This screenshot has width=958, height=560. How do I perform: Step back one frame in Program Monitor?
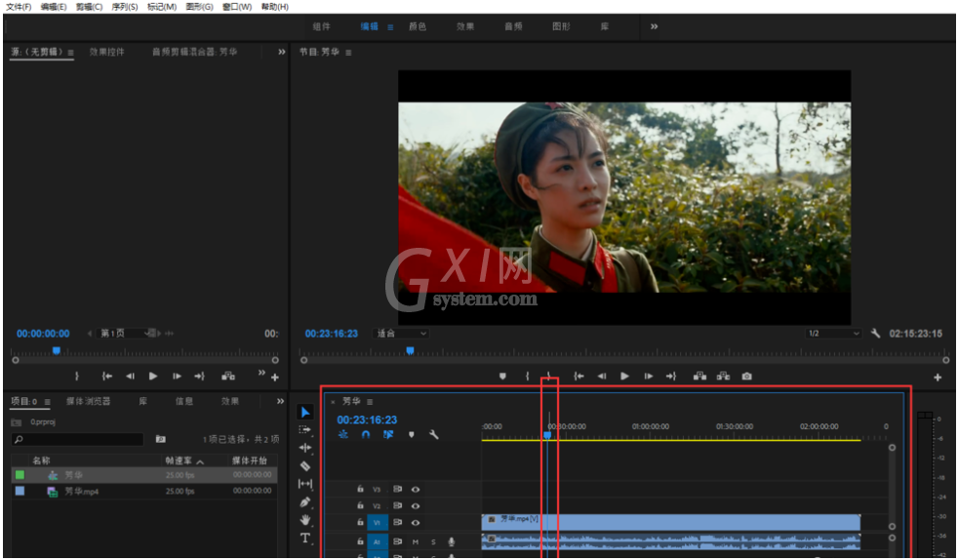coord(602,377)
